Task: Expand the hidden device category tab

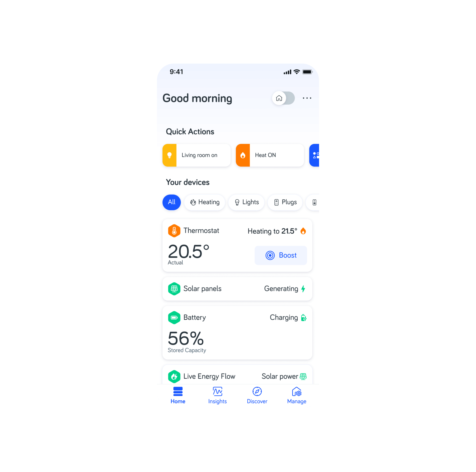Action: tap(314, 202)
